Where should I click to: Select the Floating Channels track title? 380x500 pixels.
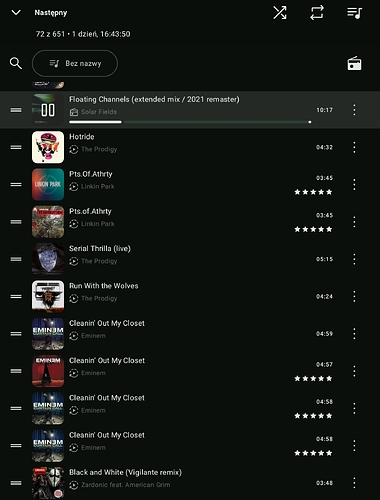[154, 99]
